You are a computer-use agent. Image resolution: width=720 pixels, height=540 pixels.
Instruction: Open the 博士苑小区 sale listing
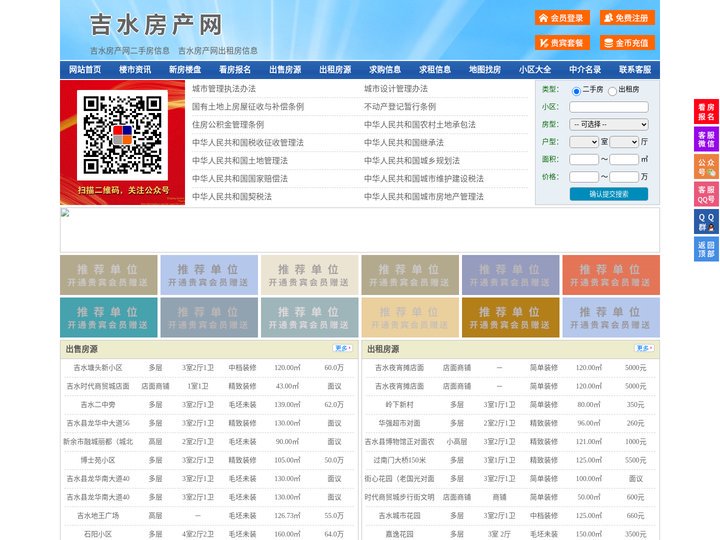click(x=98, y=460)
